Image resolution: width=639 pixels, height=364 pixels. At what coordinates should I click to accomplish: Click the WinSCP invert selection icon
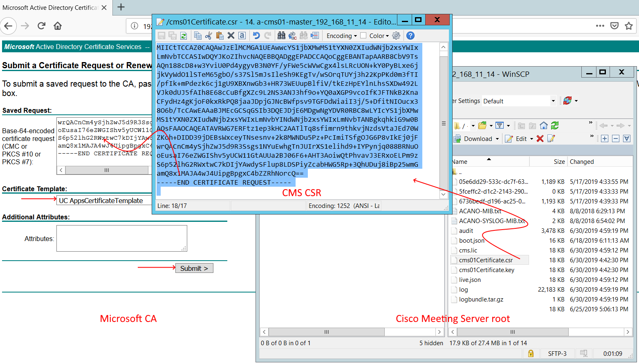627,138
